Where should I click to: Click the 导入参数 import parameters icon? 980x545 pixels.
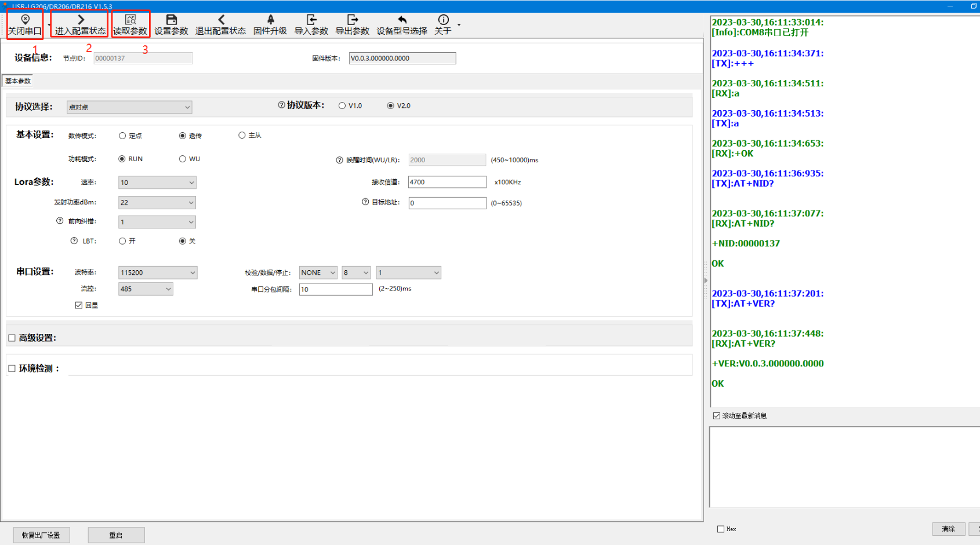click(311, 24)
